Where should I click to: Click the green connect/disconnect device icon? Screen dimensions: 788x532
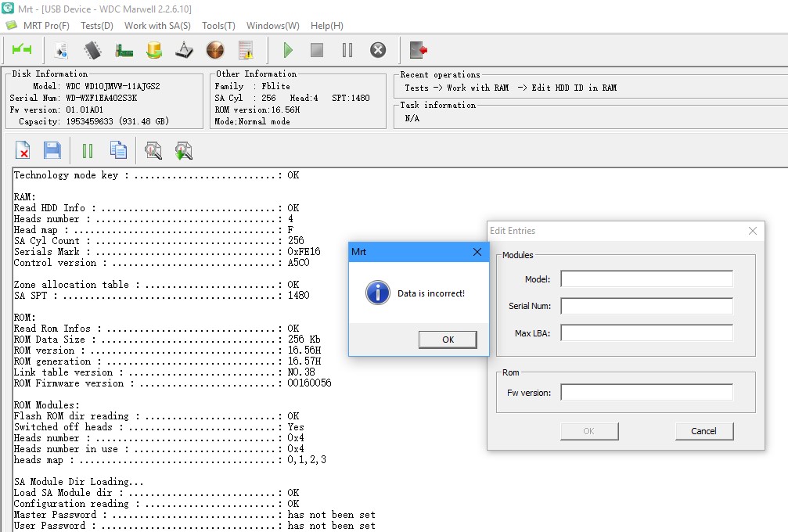[22, 50]
